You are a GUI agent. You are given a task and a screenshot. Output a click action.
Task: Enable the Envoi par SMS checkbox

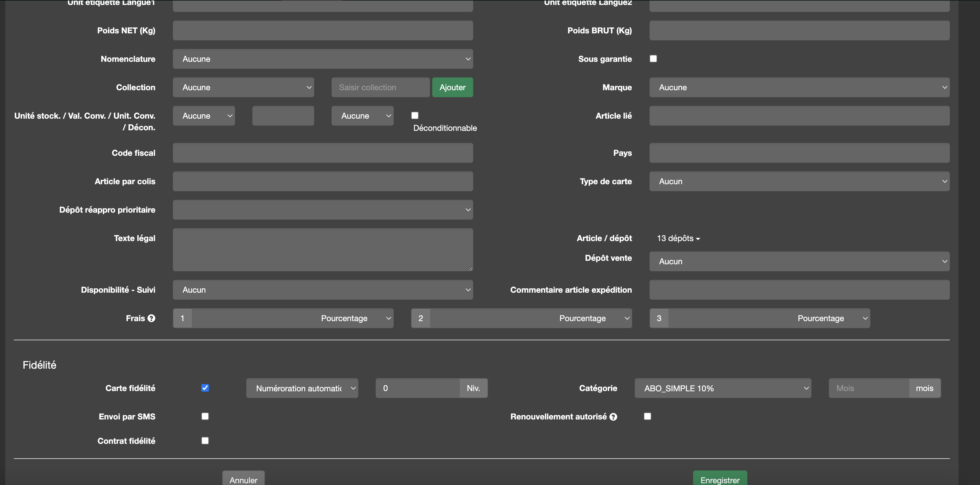tap(205, 417)
